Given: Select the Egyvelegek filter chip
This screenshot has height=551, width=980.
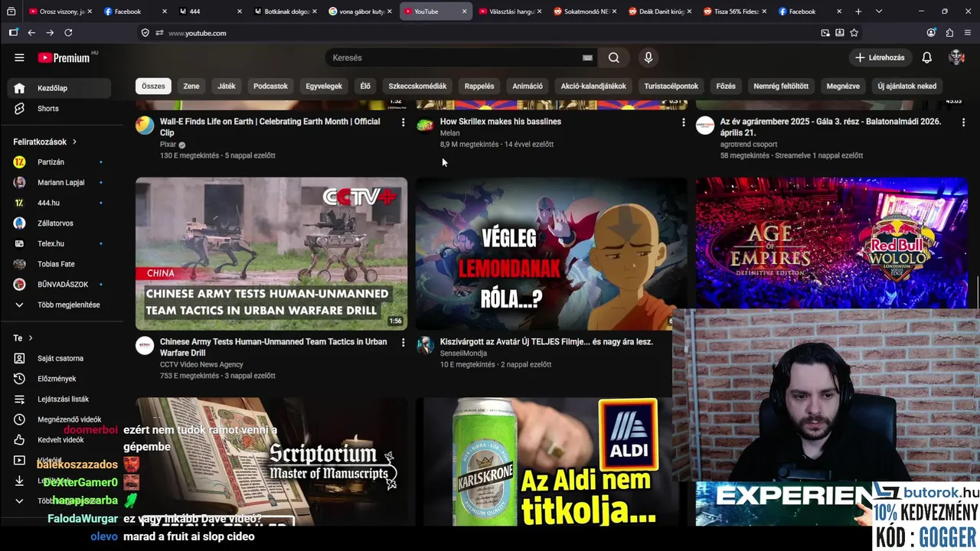Looking at the screenshot, I should point(324,86).
